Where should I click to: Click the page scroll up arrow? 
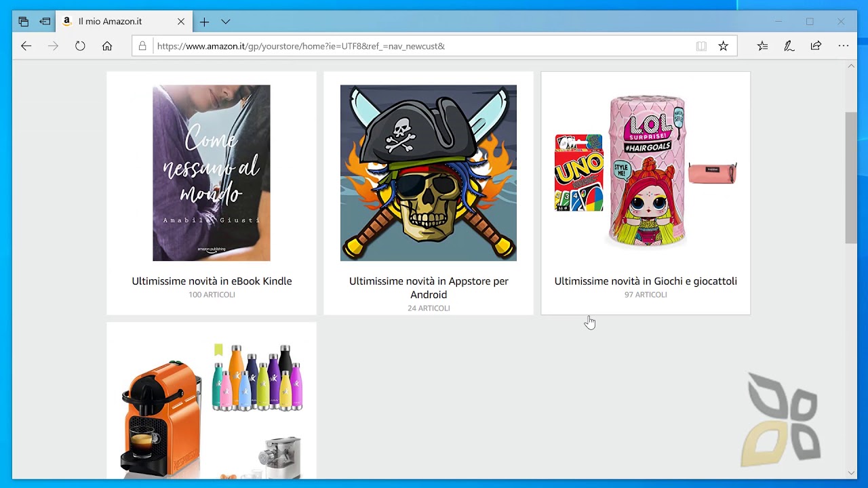point(851,66)
